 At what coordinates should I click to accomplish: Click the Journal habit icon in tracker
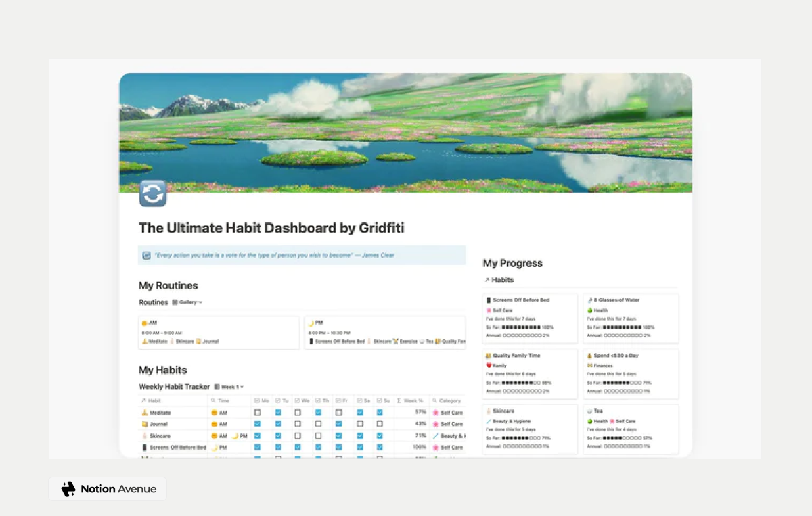coord(144,424)
